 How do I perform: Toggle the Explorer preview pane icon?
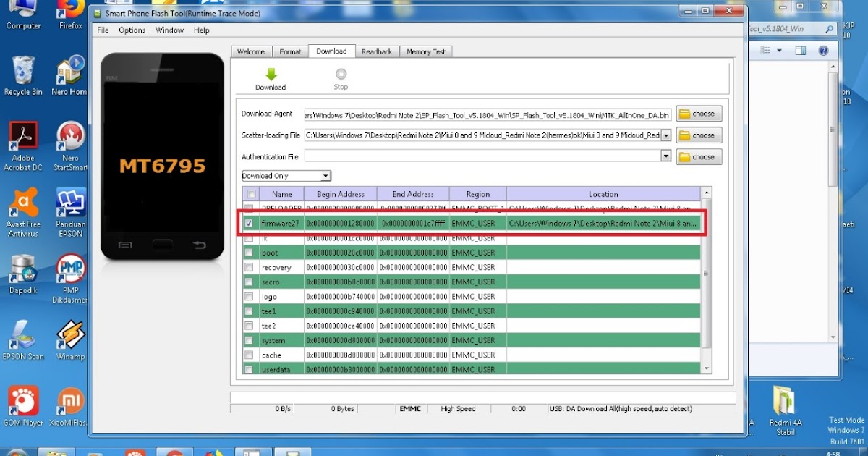pyautogui.click(x=801, y=51)
